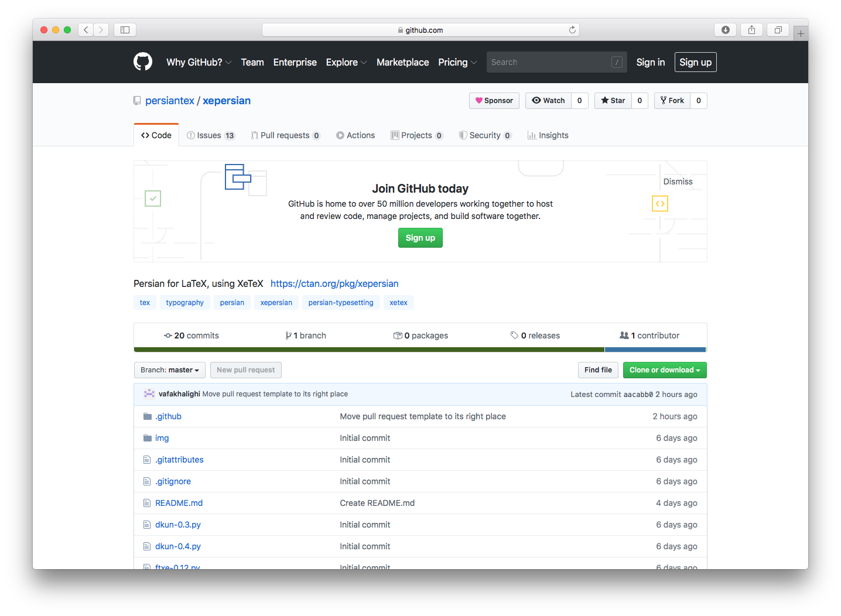This screenshot has height=616, width=841.
Task: Click the GitHub Octocat logo
Action: click(x=143, y=62)
